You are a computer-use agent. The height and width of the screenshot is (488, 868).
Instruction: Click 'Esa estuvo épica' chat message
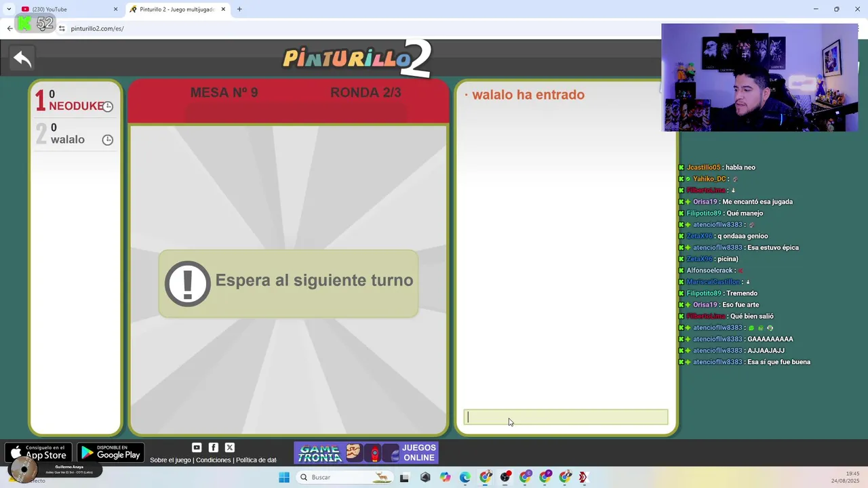click(x=738, y=248)
